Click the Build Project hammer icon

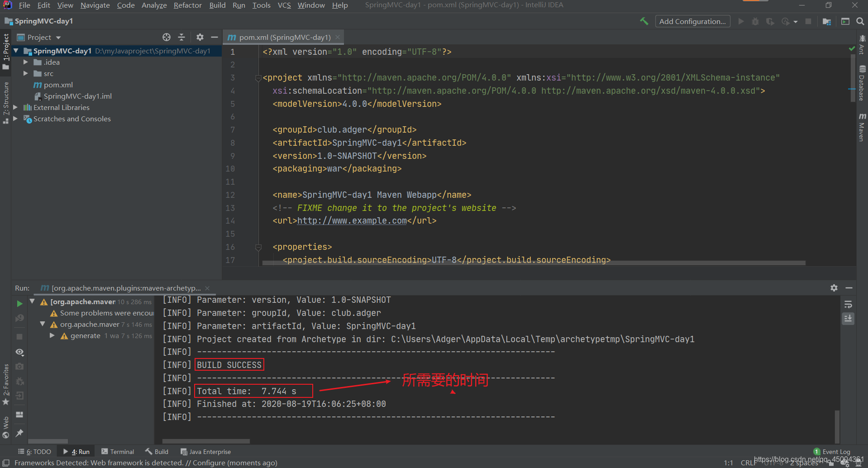coord(644,21)
